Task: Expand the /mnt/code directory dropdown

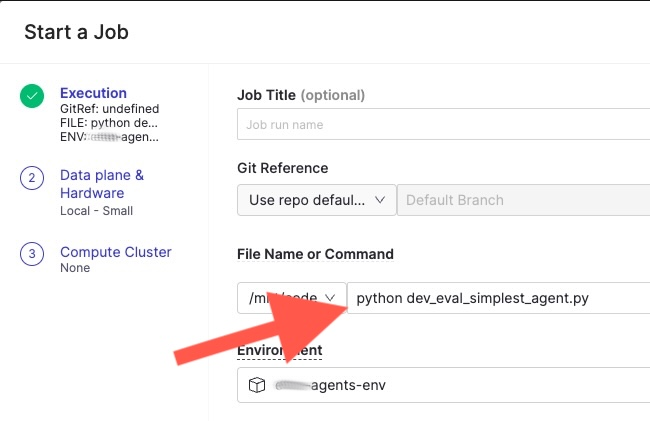Action: [291, 298]
